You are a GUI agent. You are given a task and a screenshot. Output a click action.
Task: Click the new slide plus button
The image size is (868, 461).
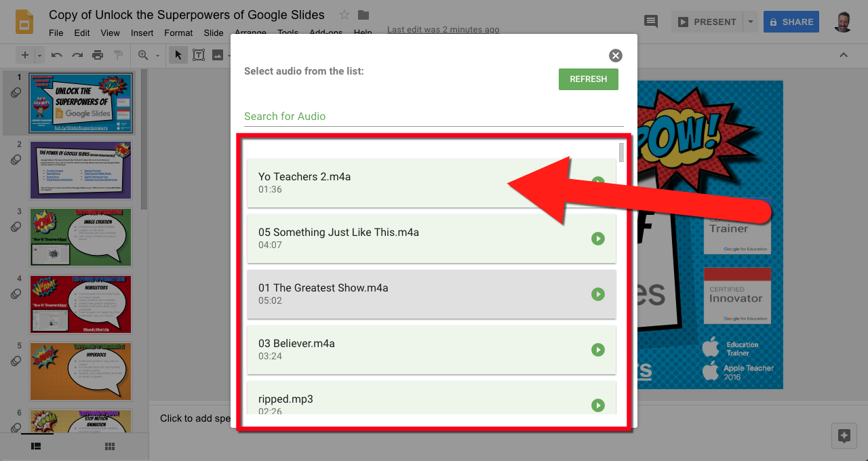(25, 55)
